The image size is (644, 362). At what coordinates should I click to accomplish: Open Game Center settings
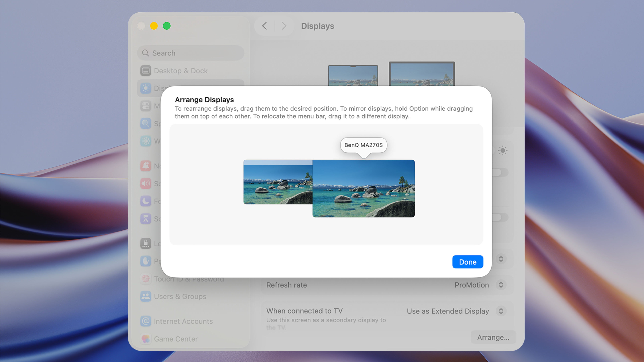point(191,339)
